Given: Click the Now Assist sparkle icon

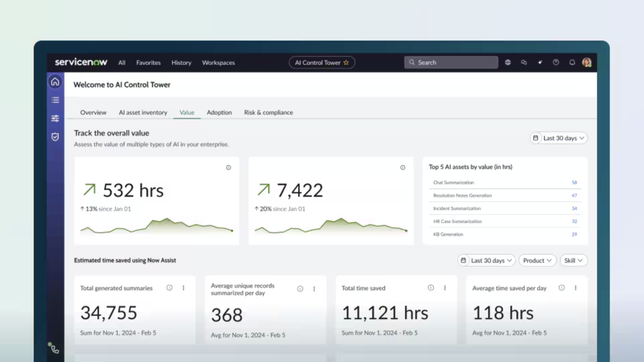Looking at the screenshot, I should [x=540, y=62].
